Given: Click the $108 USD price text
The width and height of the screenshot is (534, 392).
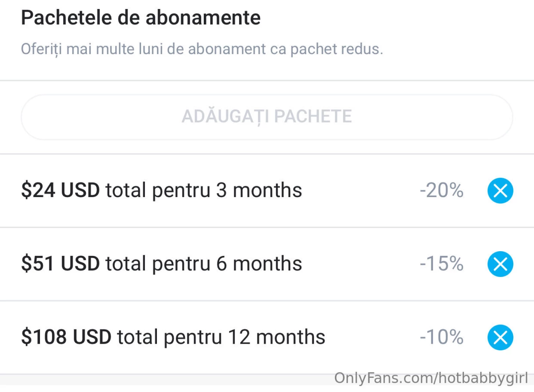Looking at the screenshot, I should pos(67,336).
